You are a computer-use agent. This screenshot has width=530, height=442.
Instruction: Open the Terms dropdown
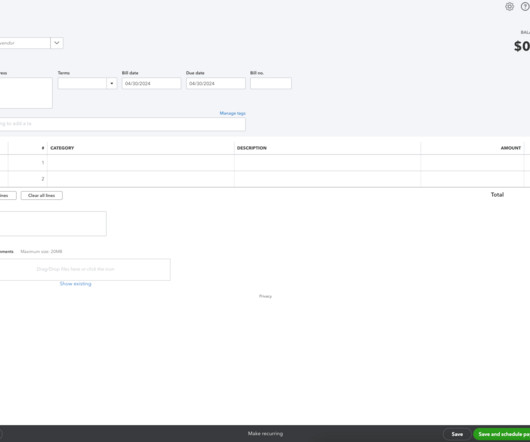(x=87, y=83)
